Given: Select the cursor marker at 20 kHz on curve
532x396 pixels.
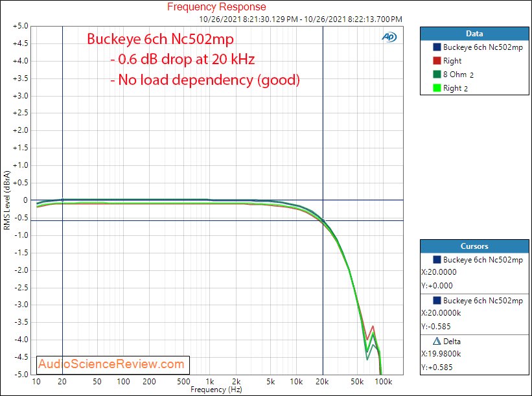Looking at the screenshot, I should click(323, 221).
